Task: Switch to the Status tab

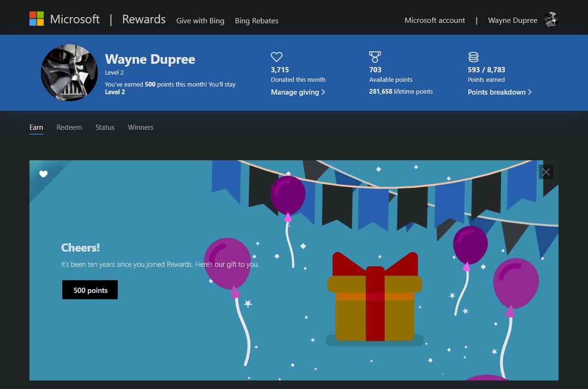Action: [x=105, y=127]
